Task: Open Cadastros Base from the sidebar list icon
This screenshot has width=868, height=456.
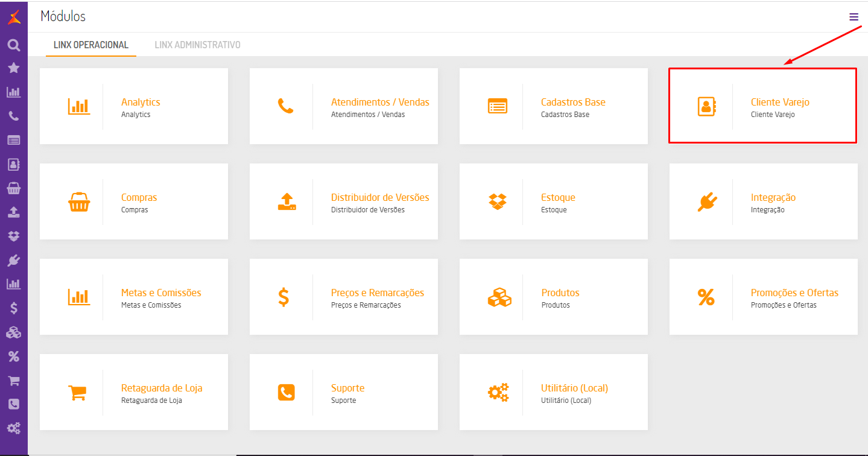Action: (13, 140)
